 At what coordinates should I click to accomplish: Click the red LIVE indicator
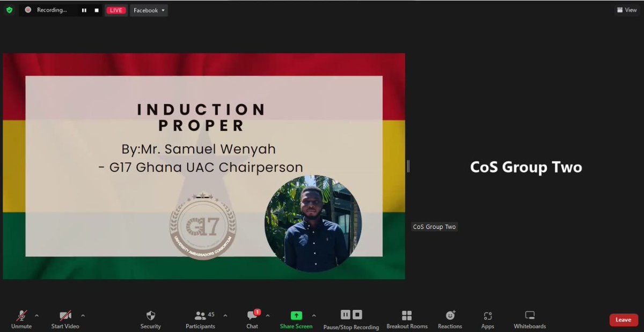pyautogui.click(x=116, y=10)
